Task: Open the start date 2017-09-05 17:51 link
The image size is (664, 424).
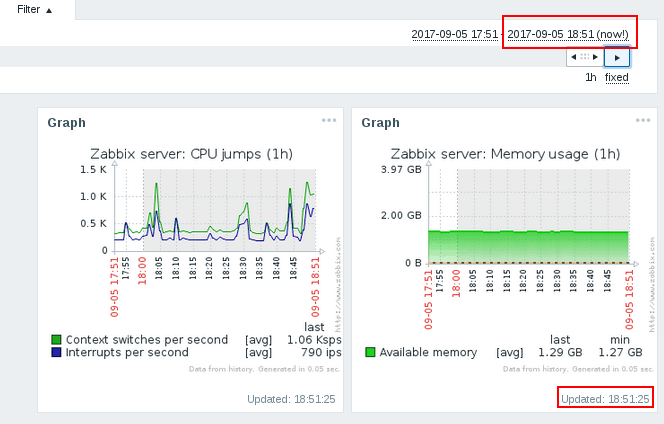Action: click(x=454, y=34)
